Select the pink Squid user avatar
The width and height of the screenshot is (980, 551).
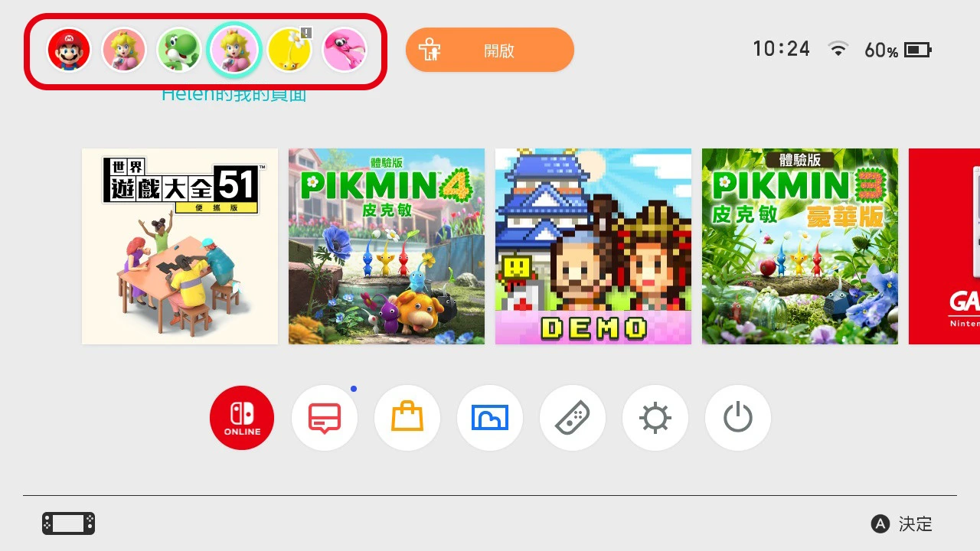(345, 50)
